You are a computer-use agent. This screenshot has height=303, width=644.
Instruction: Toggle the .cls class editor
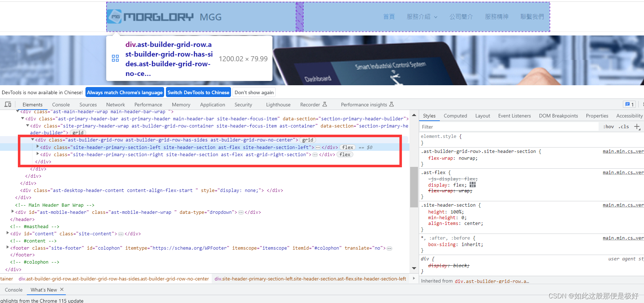pyautogui.click(x=624, y=126)
